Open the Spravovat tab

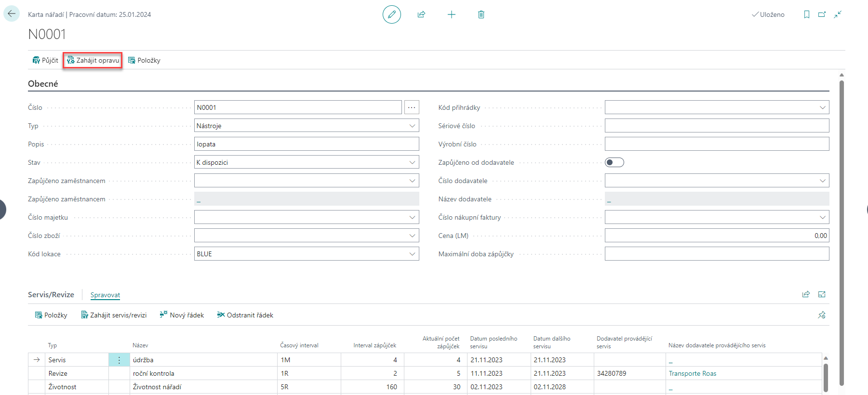point(105,295)
